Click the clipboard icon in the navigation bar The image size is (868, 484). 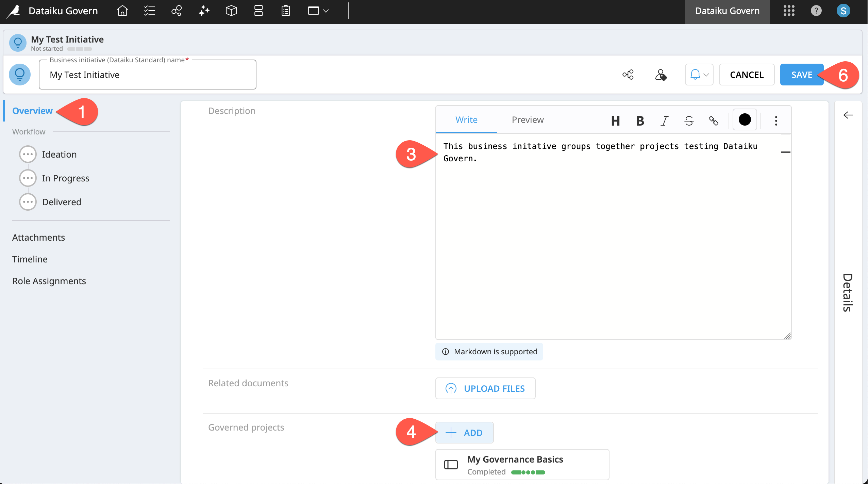click(x=285, y=11)
